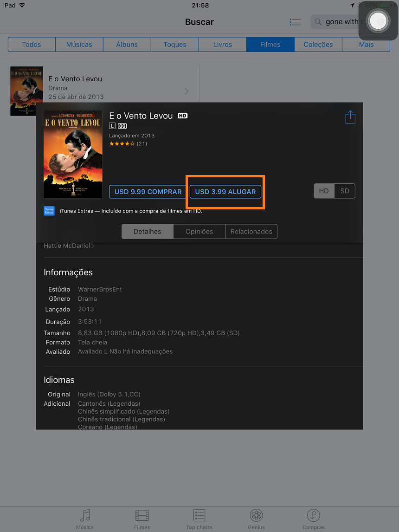Tap the studio value WarnerBrosEnt

[100, 289]
